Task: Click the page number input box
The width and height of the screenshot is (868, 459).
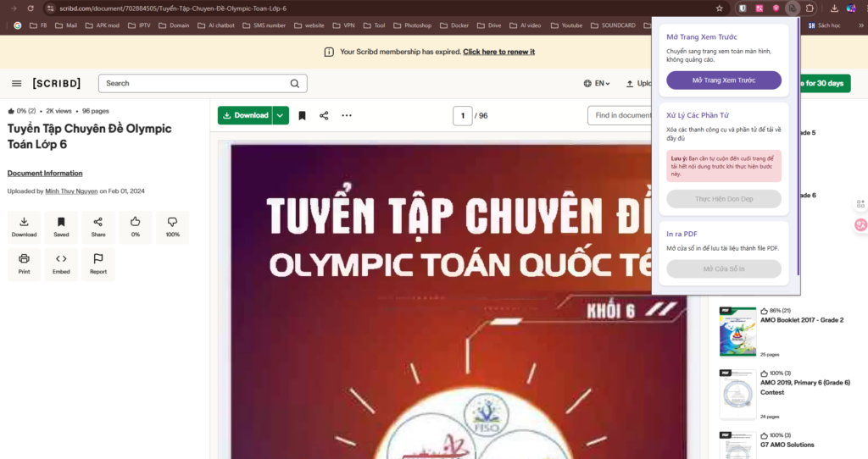Action: (x=462, y=116)
